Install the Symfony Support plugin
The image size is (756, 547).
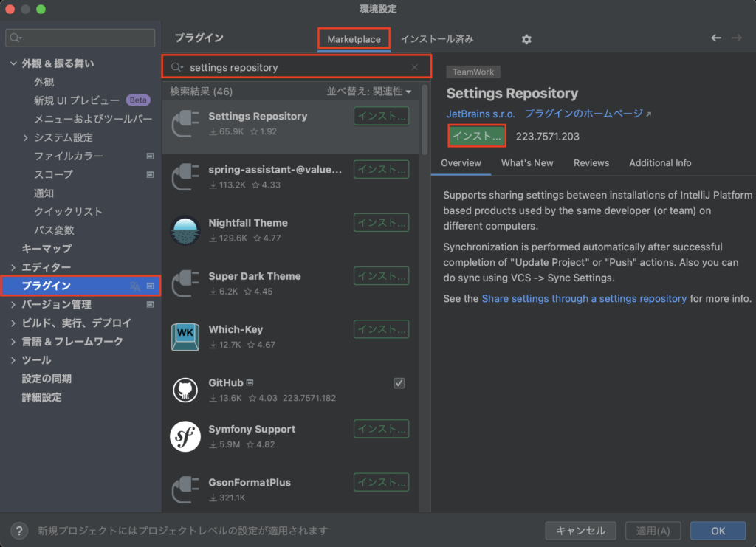pyautogui.click(x=382, y=429)
